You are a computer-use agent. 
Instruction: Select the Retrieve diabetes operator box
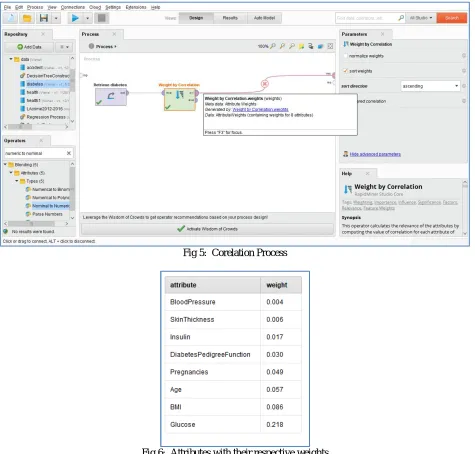point(111,97)
